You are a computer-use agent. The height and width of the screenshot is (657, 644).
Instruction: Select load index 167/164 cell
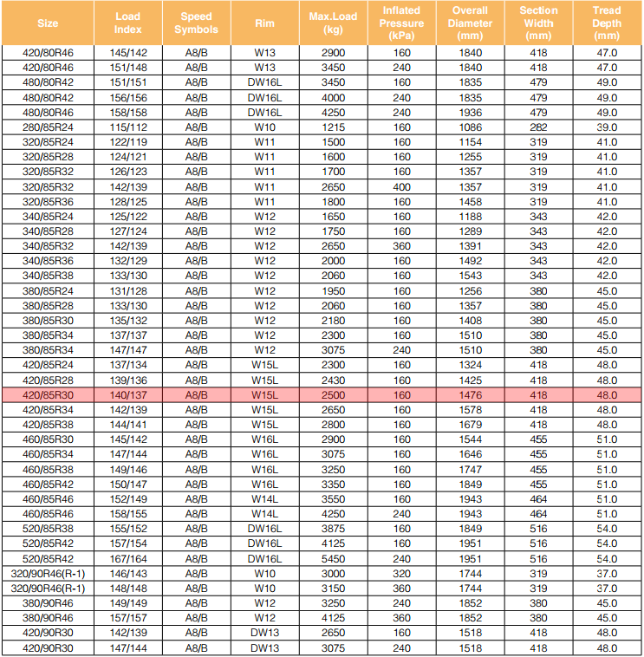click(x=127, y=558)
